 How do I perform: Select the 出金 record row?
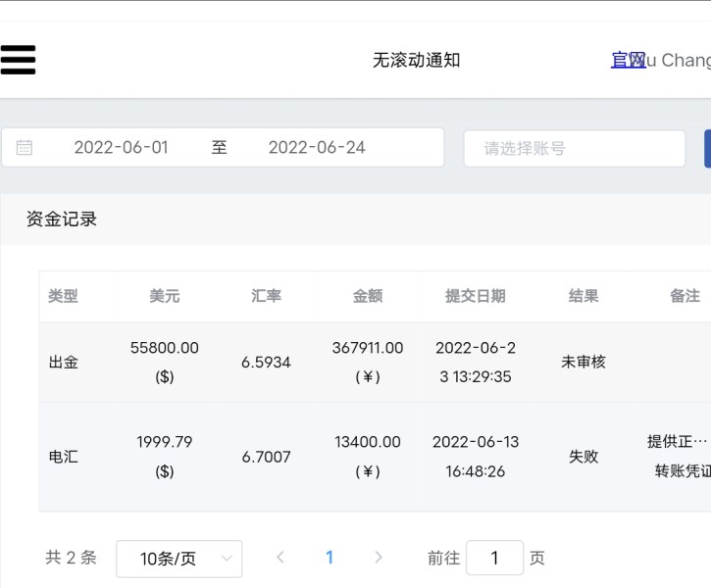[64, 363]
